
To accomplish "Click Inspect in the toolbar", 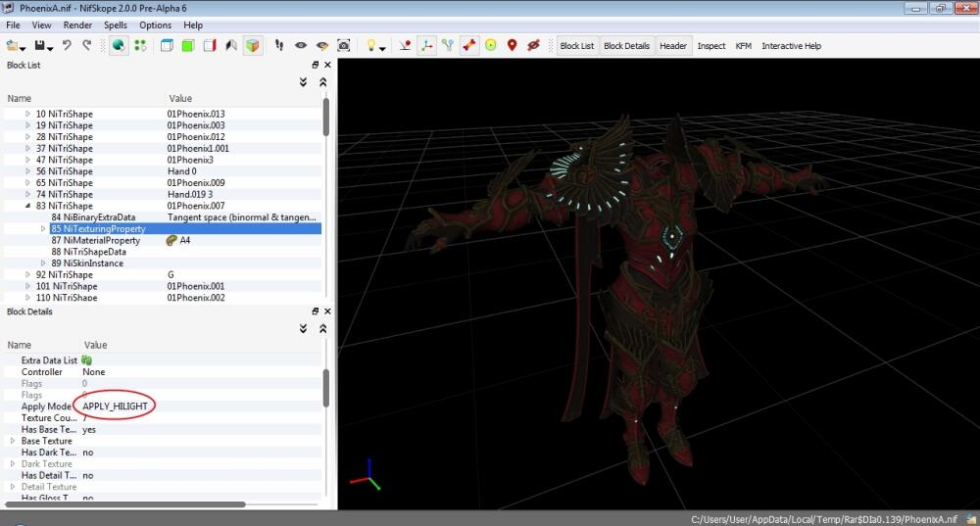I will [x=711, y=46].
